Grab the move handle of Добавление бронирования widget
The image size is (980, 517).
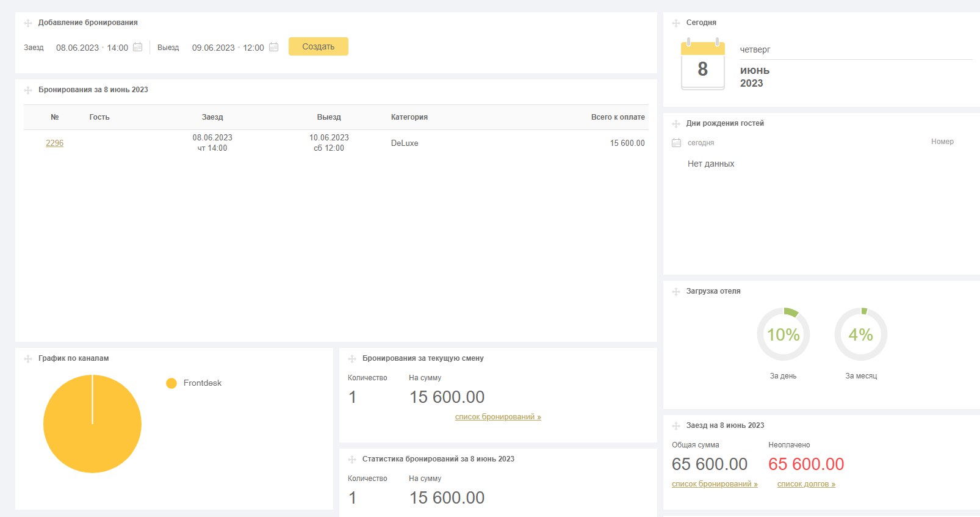pyautogui.click(x=28, y=23)
